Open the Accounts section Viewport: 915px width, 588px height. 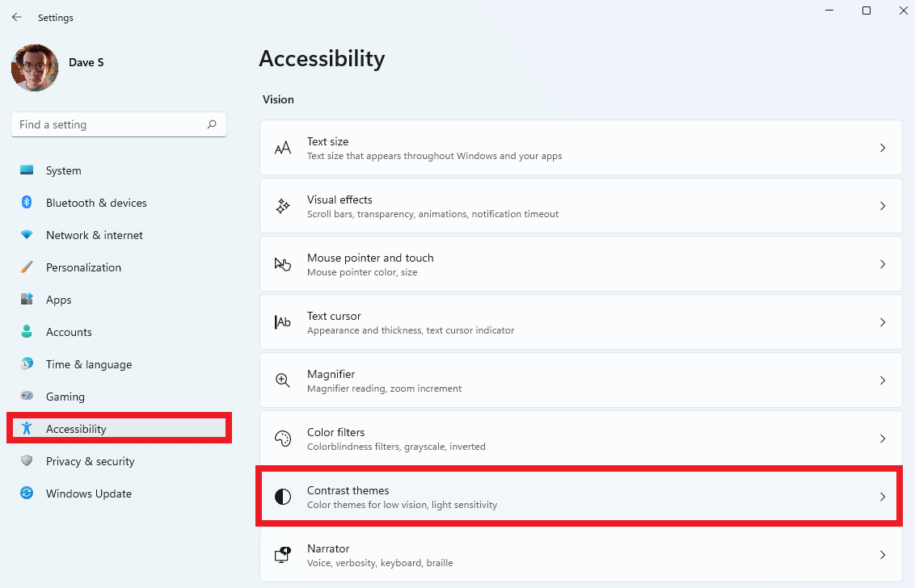69,332
